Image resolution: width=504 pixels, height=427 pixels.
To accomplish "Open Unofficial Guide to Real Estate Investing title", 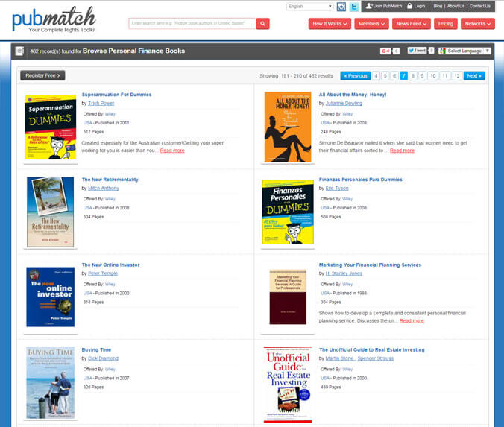I will [372, 350].
